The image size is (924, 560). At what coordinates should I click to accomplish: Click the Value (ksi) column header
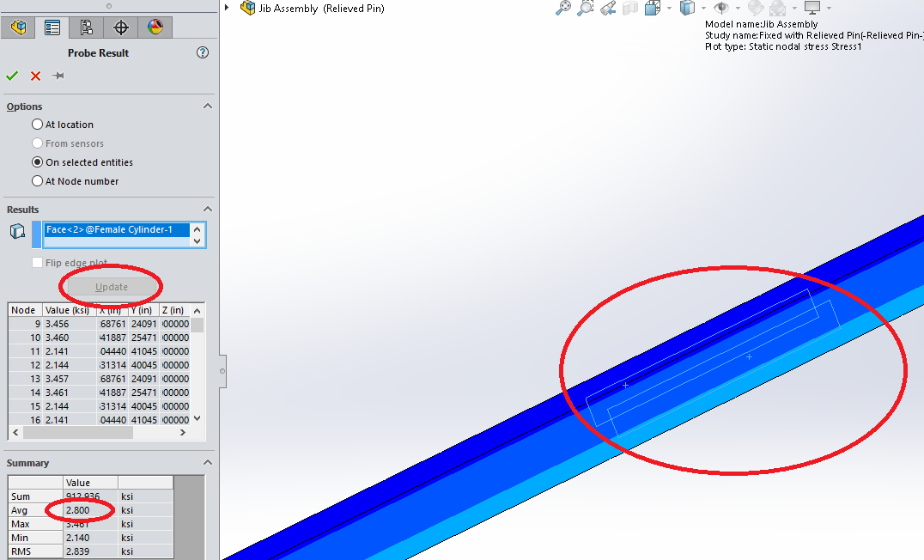click(68, 310)
